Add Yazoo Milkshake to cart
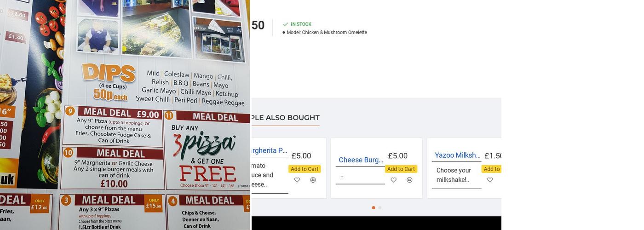This screenshot has width=644, height=230. 492,169
